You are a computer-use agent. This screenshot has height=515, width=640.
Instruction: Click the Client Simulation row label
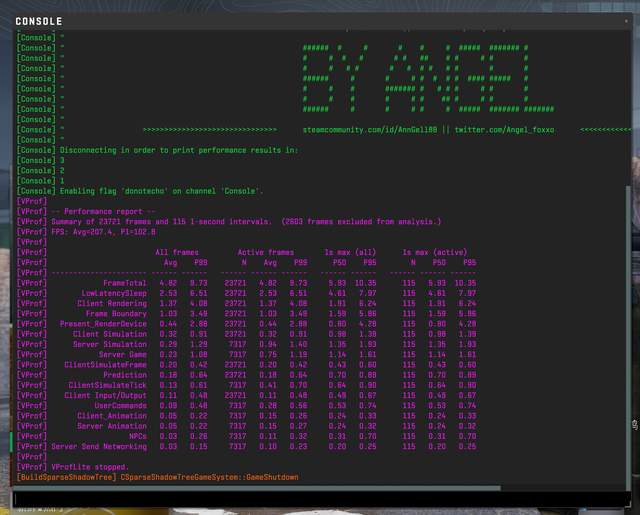110,334
